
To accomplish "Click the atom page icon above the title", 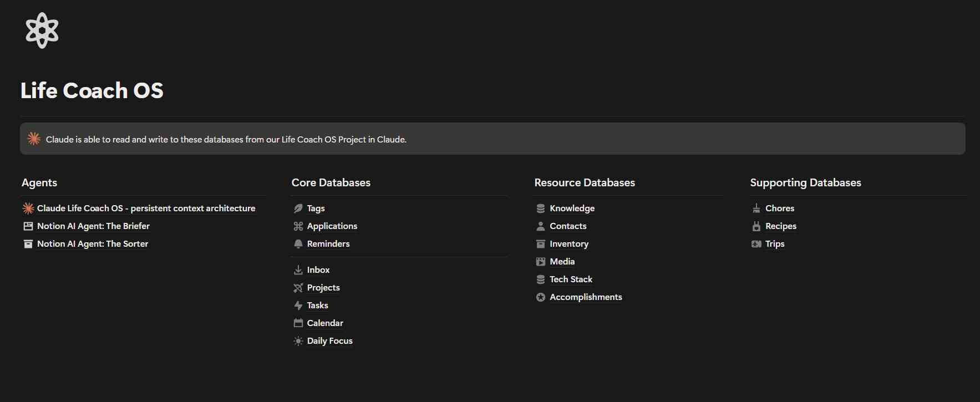I will click(42, 30).
